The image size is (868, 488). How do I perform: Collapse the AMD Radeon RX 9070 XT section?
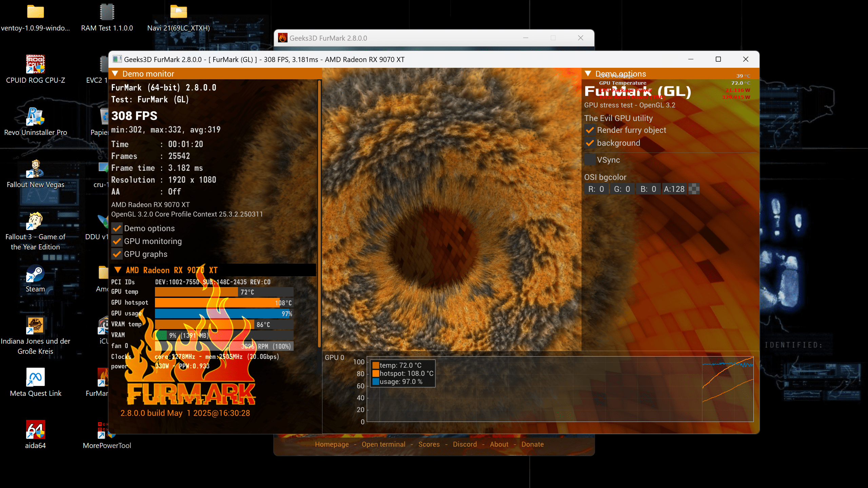[118, 270]
